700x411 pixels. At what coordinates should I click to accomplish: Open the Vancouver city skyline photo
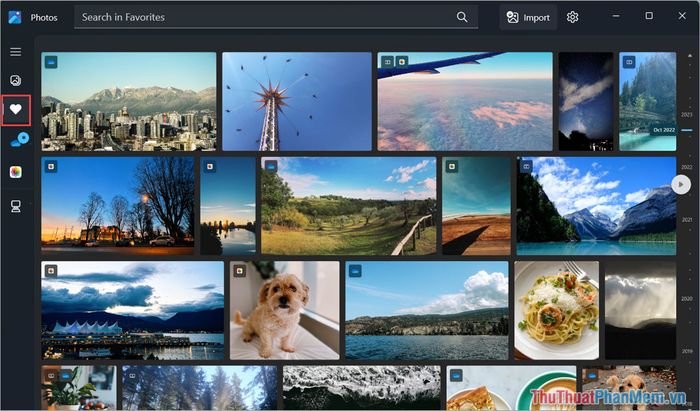[x=128, y=101]
